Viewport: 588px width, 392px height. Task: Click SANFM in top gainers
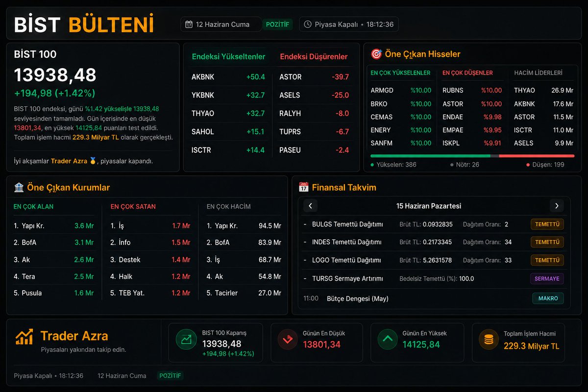tap(382, 143)
